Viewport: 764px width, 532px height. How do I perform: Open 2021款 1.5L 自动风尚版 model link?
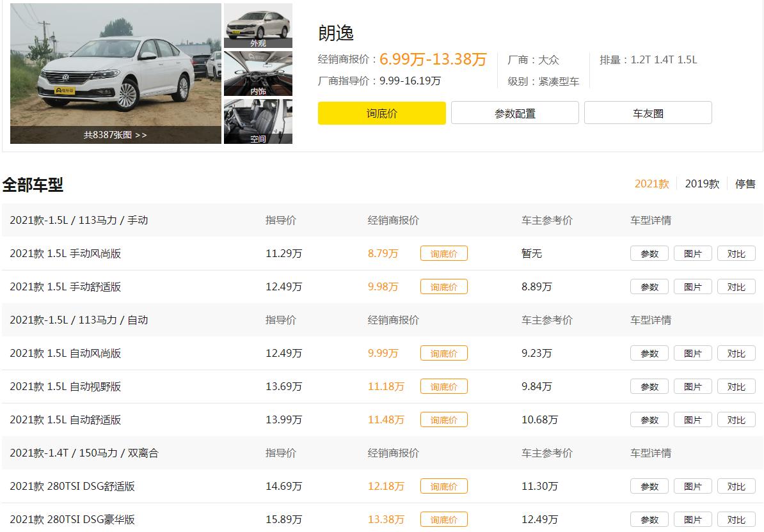[65, 354]
